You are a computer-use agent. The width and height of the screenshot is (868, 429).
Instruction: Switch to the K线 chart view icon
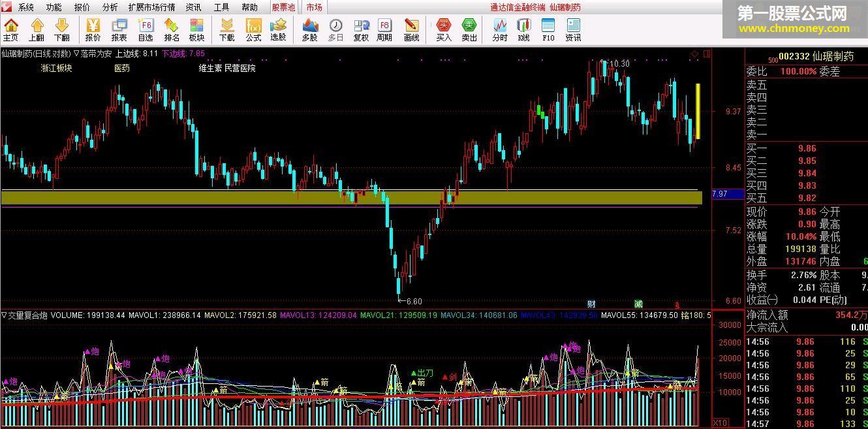523,30
